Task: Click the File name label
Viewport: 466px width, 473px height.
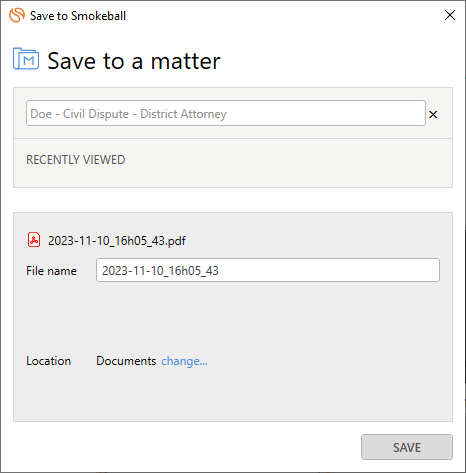Action: (x=51, y=271)
